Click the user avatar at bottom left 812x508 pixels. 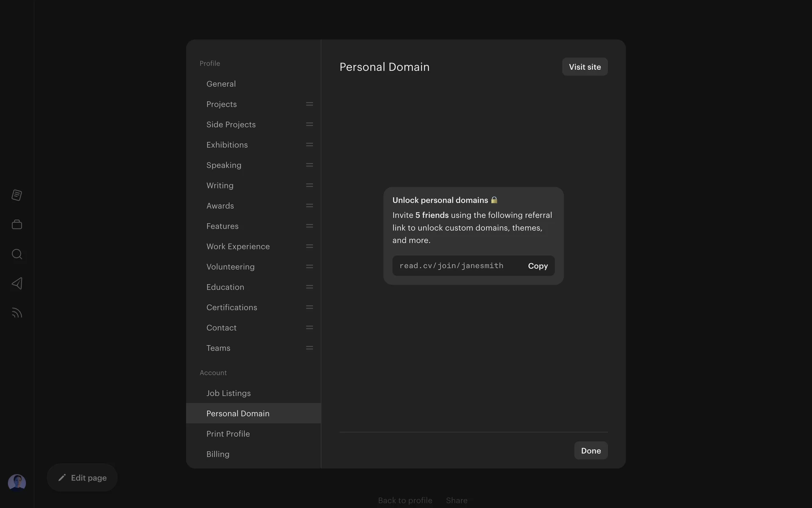[17, 483]
